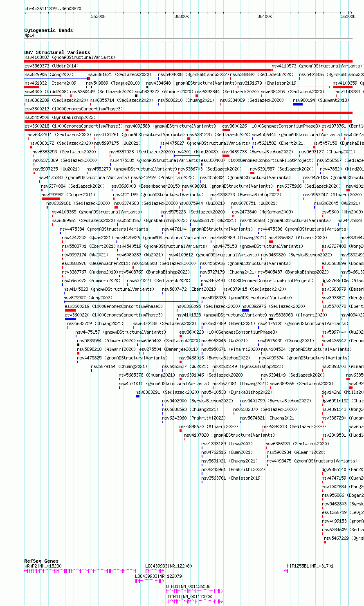Open transcript DTHD1|NM_001170700
This screenshot has height=606, width=364.
coord(191,597)
